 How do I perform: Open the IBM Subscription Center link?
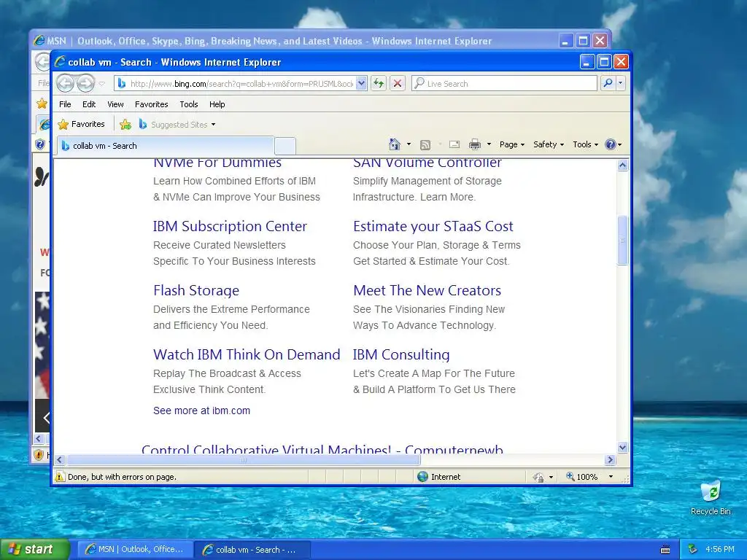(230, 226)
